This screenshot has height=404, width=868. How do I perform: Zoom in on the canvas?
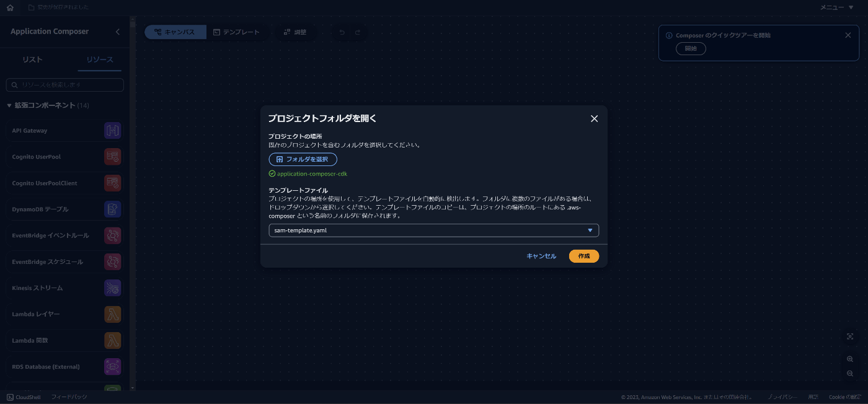coord(850,359)
